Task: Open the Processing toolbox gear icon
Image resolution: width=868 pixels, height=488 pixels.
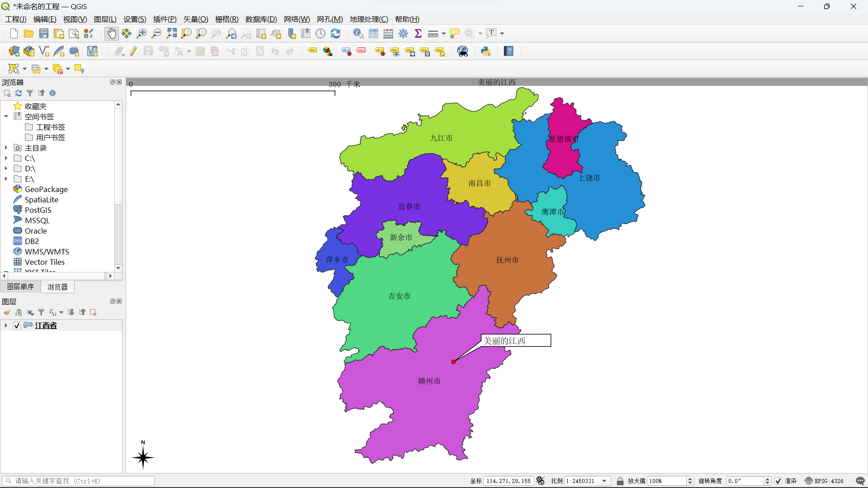Action: tap(403, 33)
